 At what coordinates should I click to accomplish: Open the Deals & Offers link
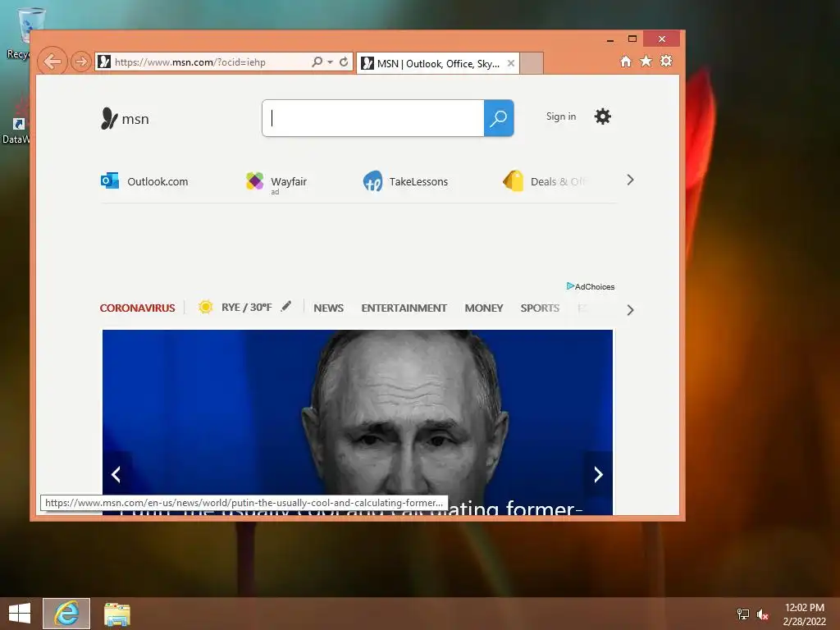557,181
